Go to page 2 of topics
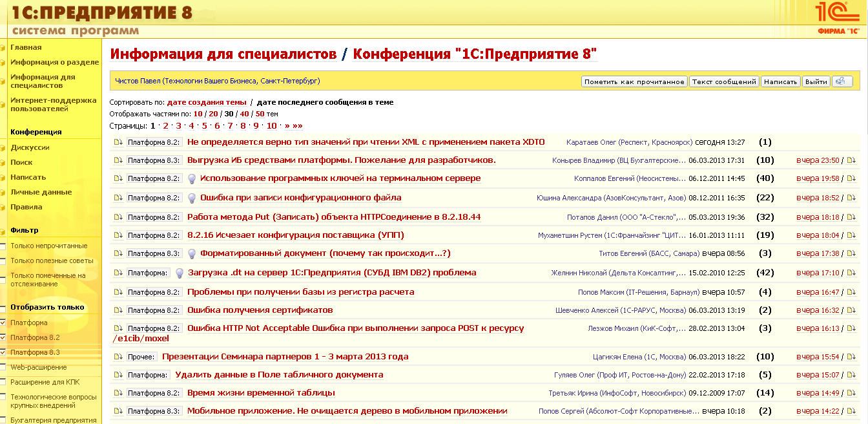The height and width of the screenshot is (424, 868). pos(166,125)
